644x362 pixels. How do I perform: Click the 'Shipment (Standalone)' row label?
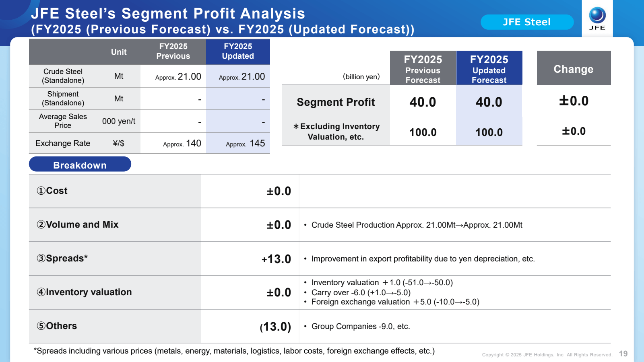[x=63, y=99]
